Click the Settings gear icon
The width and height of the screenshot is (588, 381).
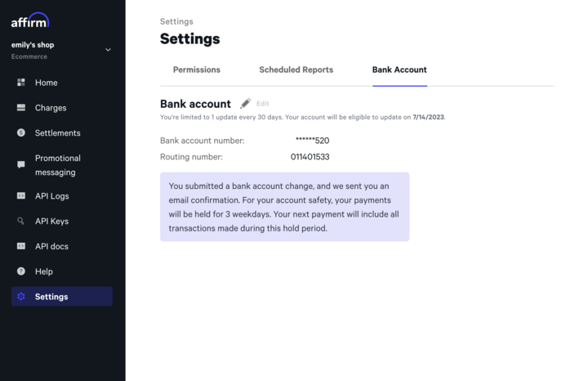point(21,297)
